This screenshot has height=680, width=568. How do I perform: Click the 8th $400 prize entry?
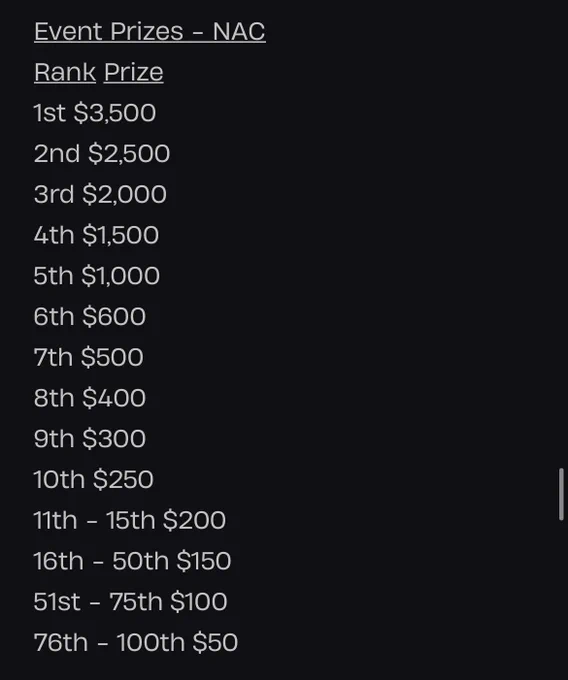90,398
